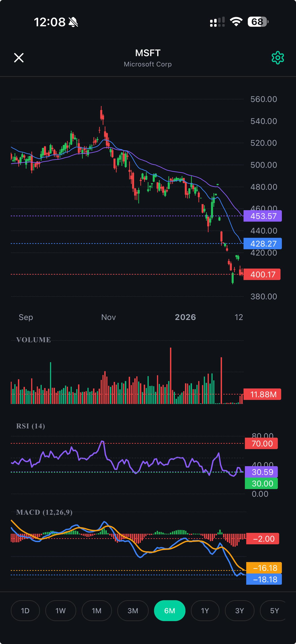Tap the MACD (12,26,9) panel title

click(x=44, y=512)
